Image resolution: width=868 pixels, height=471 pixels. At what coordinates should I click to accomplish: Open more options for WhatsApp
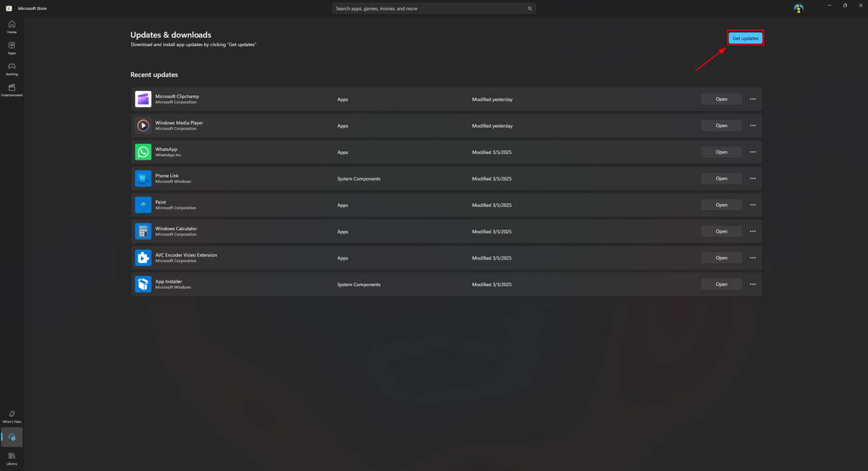click(752, 152)
